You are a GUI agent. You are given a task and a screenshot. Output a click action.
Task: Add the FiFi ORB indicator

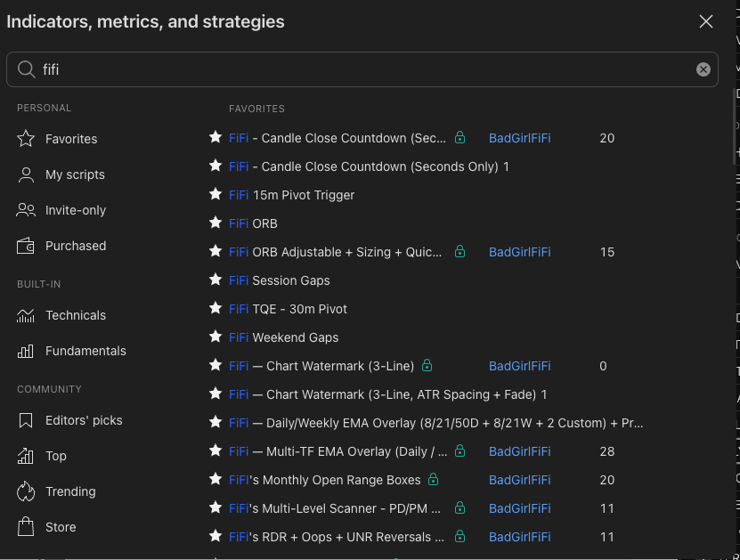(253, 223)
